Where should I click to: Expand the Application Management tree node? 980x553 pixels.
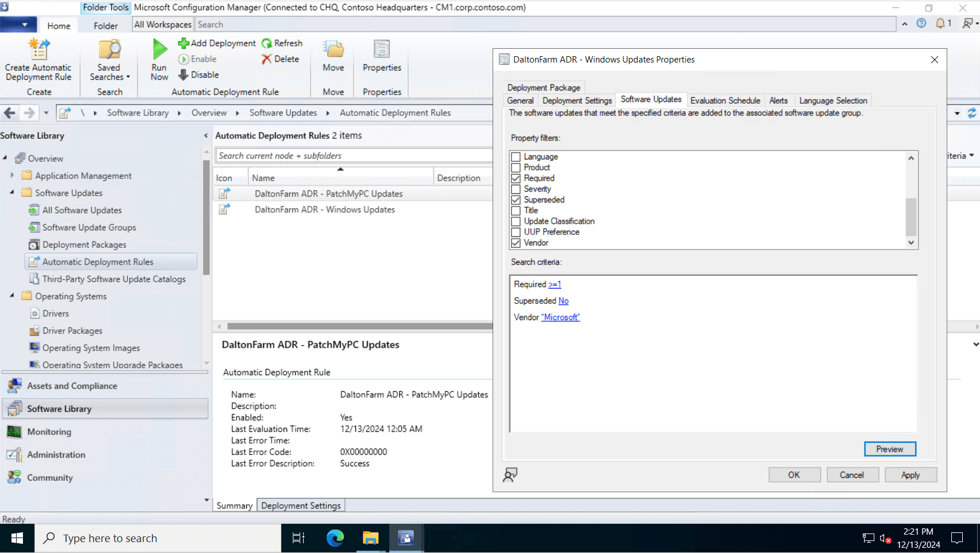pyautogui.click(x=12, y=176)
